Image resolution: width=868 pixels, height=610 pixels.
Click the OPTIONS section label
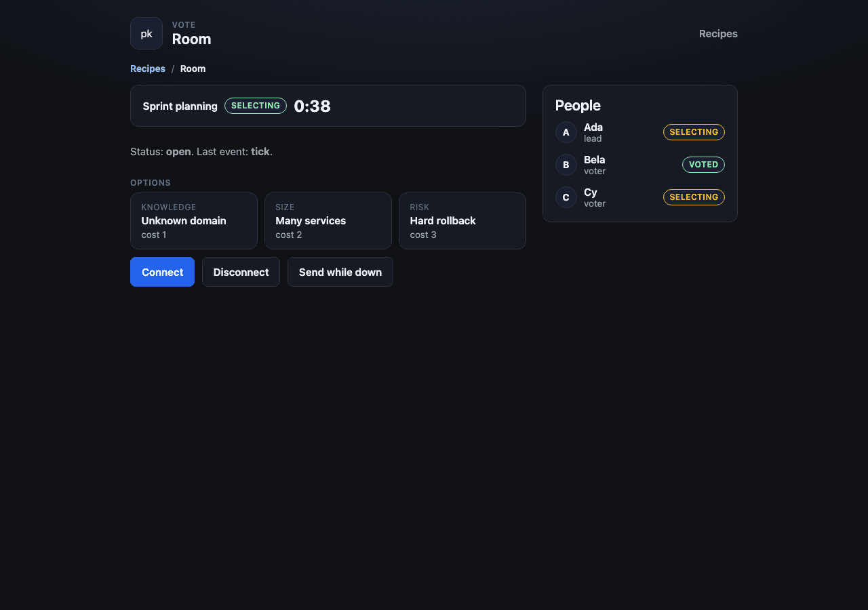151,183
